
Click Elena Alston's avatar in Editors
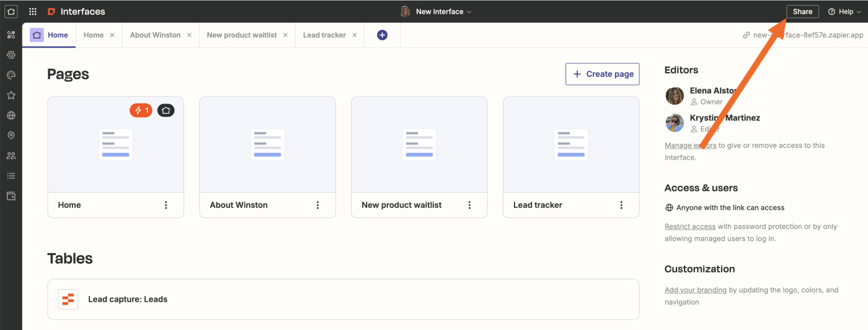tap(675, 96)
